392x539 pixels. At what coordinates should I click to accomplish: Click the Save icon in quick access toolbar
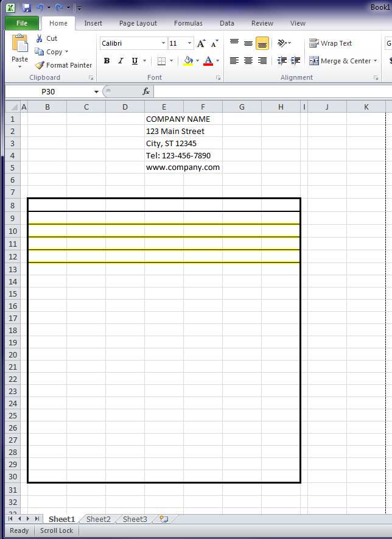26,7
